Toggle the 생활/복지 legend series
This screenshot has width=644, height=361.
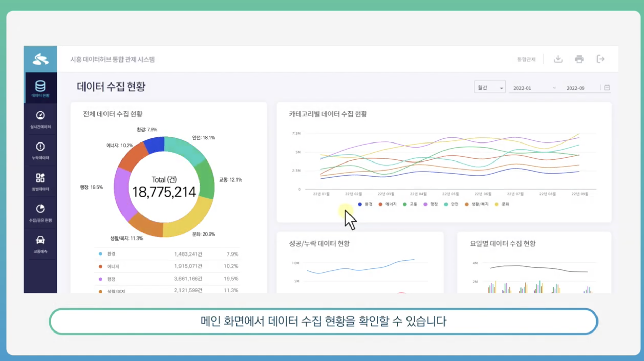click(476, 204)
